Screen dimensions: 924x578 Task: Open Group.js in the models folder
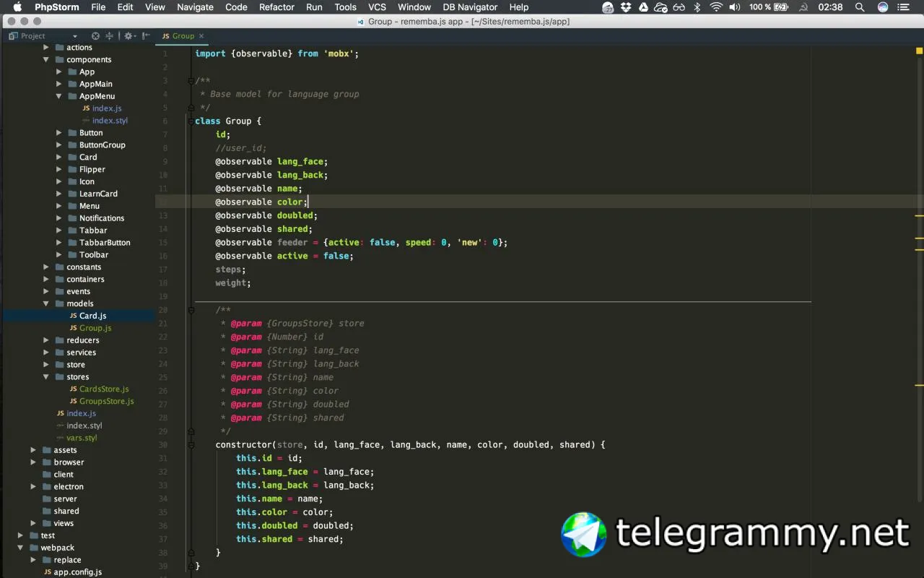[x=95, y=328]
